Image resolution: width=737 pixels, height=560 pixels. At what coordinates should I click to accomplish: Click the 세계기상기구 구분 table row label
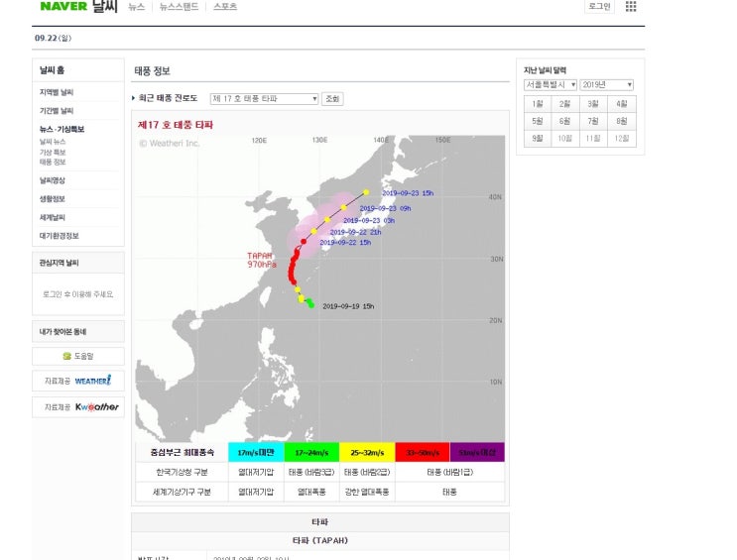tap(182, 492)
